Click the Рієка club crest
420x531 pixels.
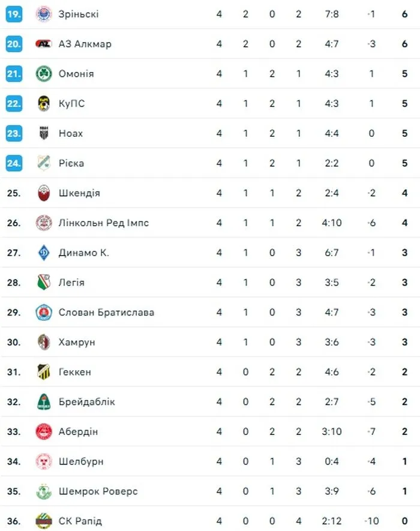(43, 163)
